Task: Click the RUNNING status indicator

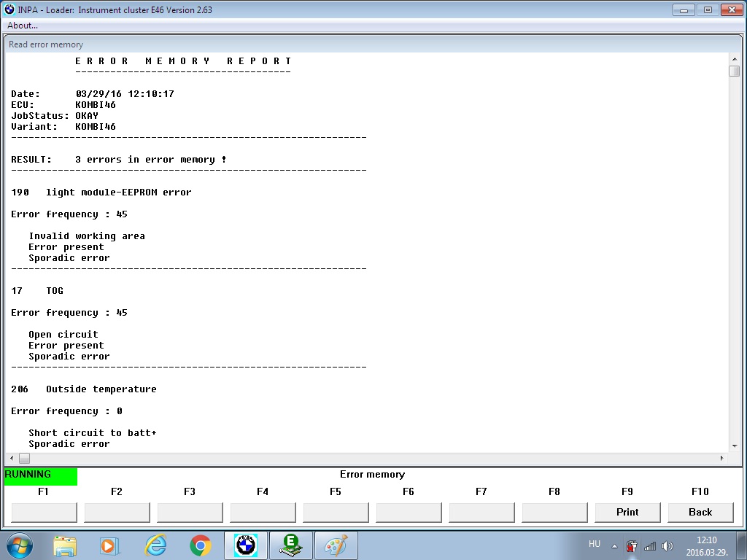Action: coord(41,476)
